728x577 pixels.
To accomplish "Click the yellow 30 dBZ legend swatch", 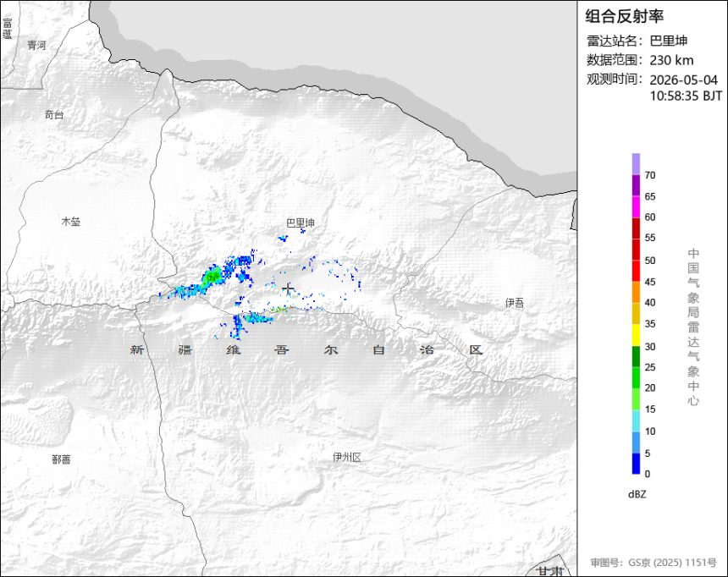I will (636, 335).
